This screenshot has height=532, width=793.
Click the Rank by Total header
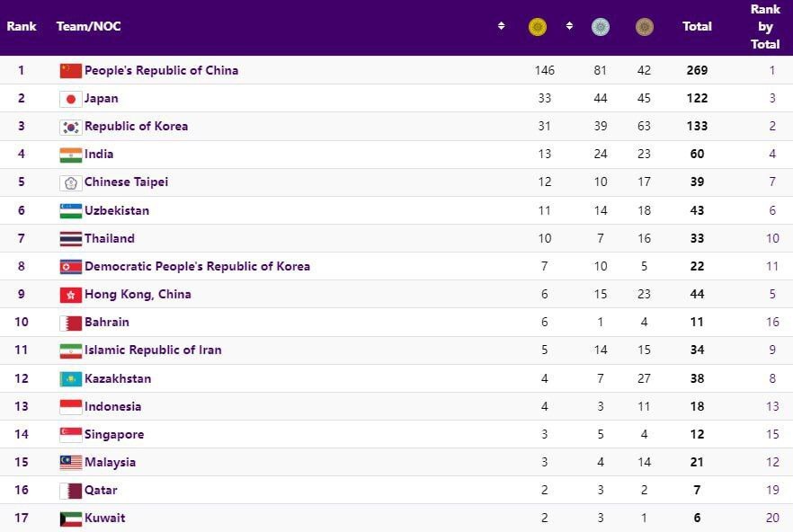[x=765, y=26]
